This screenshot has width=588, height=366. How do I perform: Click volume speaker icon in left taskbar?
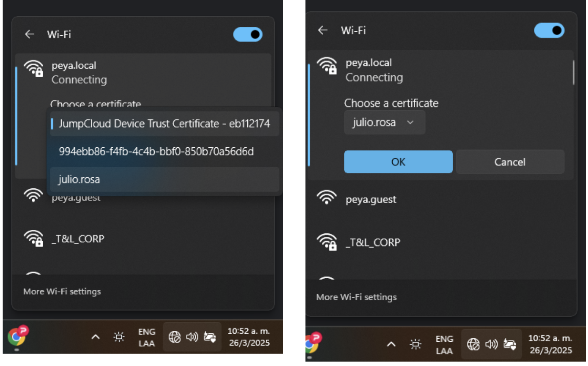tap(193, 337)
